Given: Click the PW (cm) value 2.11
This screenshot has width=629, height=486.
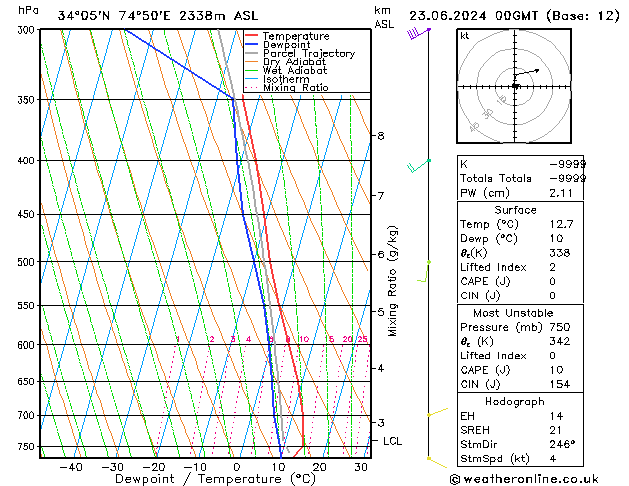Looking at the screenshot, I should [561, 193].
